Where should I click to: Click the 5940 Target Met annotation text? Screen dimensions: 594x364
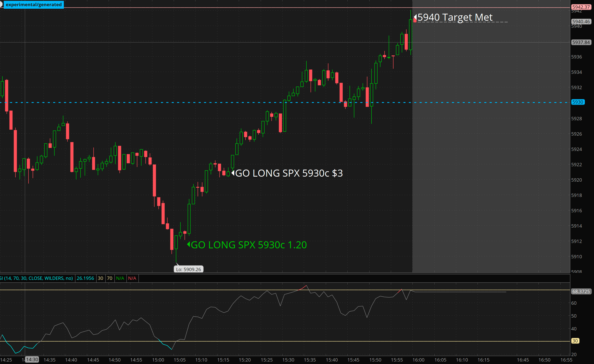point(455,17)
